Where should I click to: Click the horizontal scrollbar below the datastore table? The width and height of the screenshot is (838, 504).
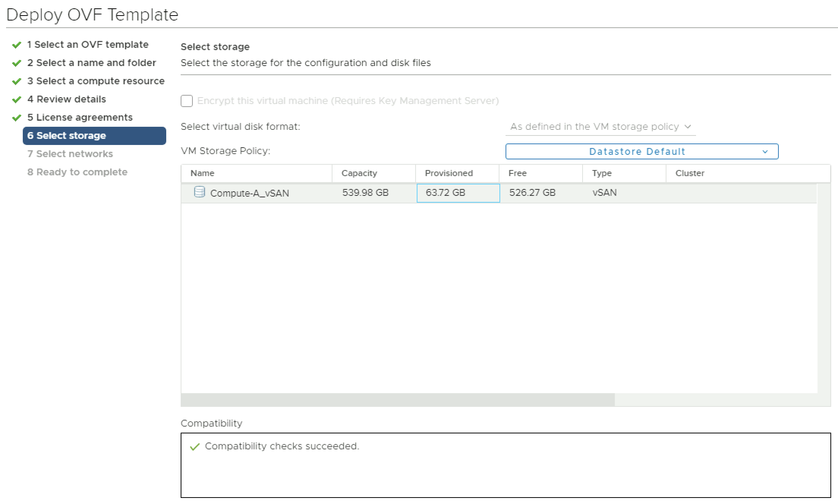397,400
